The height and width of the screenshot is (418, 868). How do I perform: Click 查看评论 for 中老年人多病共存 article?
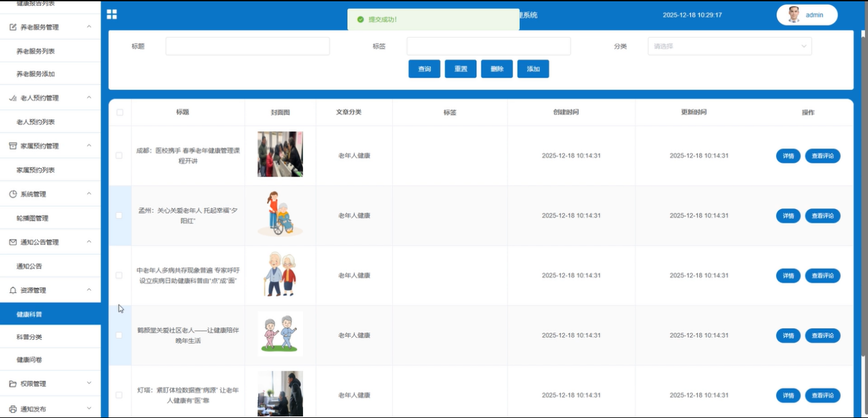click(823, 276)
